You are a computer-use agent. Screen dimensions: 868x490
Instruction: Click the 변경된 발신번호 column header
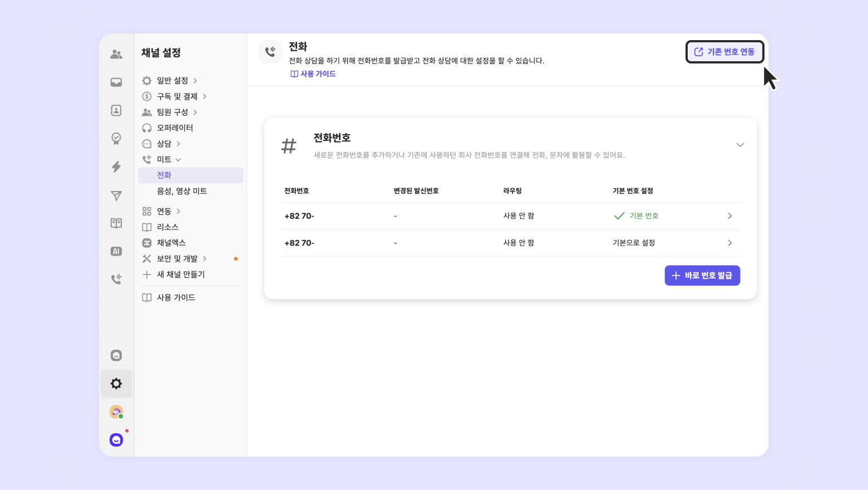point(416,191)
